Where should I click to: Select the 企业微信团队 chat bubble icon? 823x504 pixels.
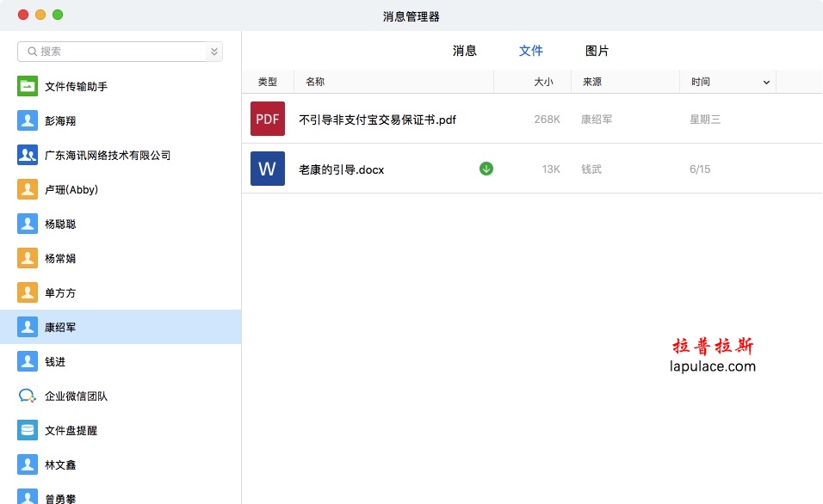click(x=28, y=396)
